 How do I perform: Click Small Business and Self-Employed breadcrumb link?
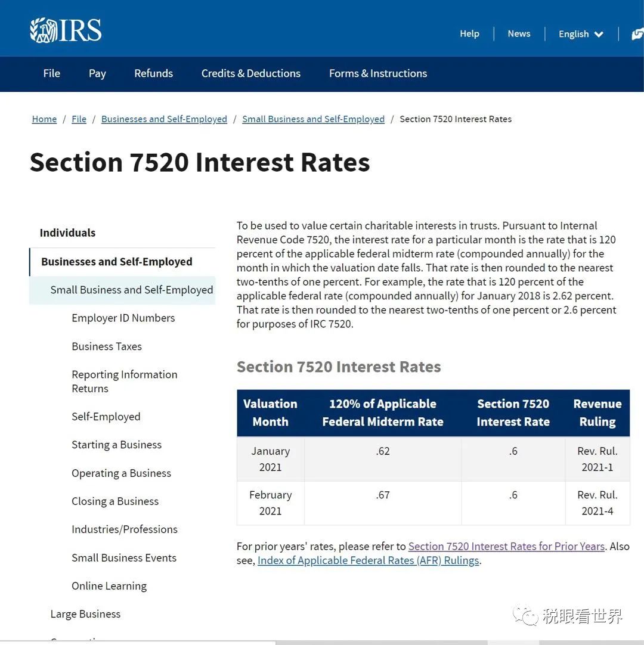tap(313, 119)
